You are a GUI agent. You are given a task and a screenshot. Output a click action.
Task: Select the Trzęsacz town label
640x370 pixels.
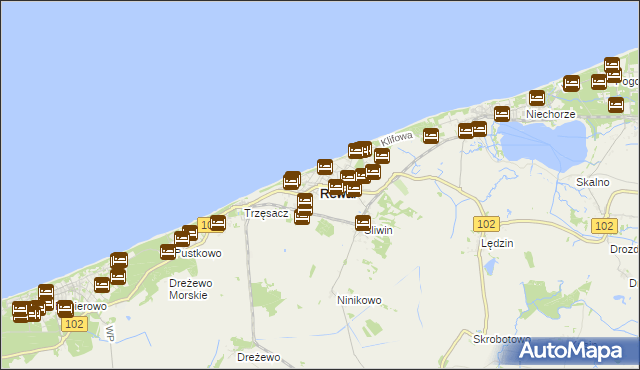(x=266, y=213)
